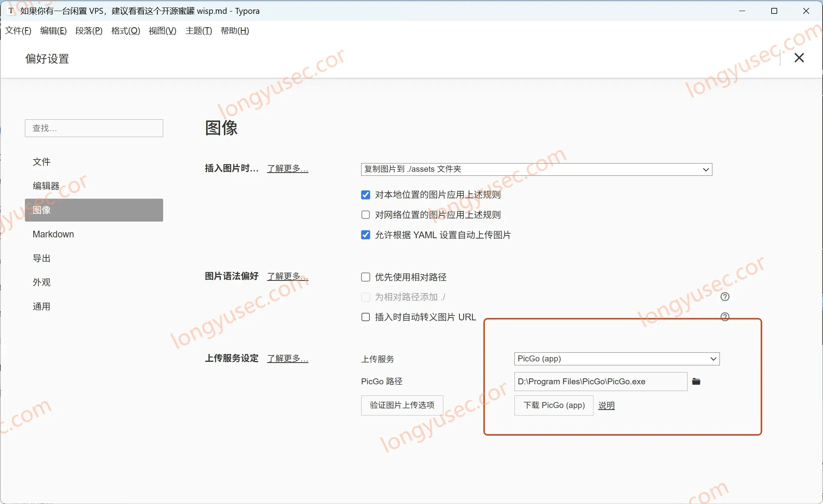Select 文件 in preferences sidebar
This screenshot has width=823, height=504.
tap(94, 162)
